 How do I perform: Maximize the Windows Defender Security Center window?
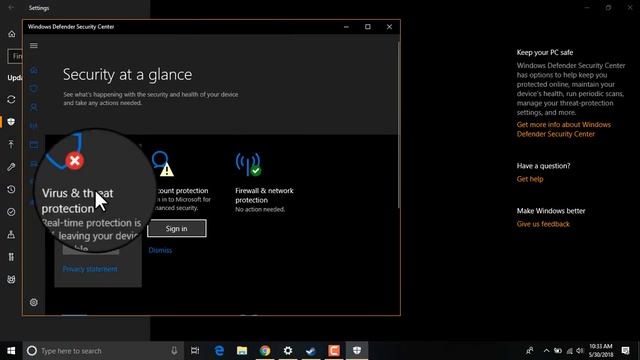[x=368, y=27]
